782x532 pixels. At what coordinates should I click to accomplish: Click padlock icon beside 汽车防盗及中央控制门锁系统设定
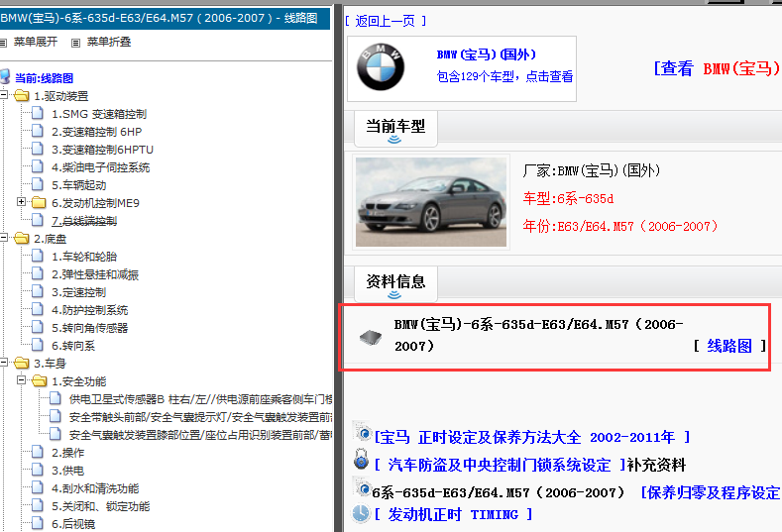click(x=361, y=460)
